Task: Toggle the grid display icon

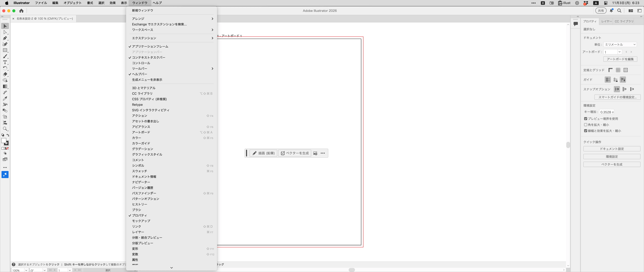Action: (x=618, y=70)
